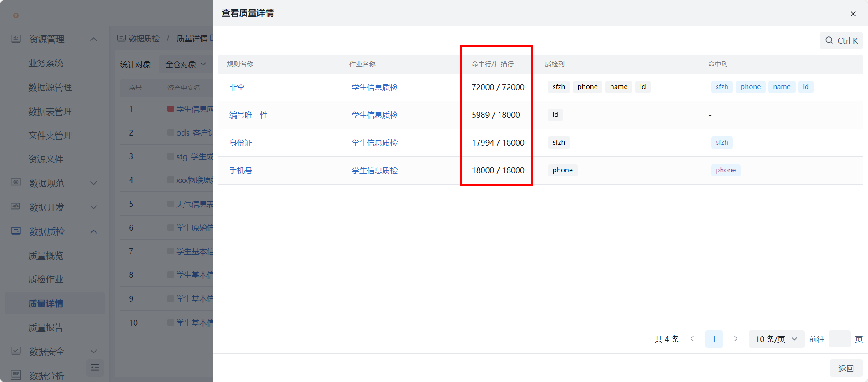This screenshot has height=382, width=868.
Task: Open 数据表管理 menu item
Action: [x=50, y=111]
